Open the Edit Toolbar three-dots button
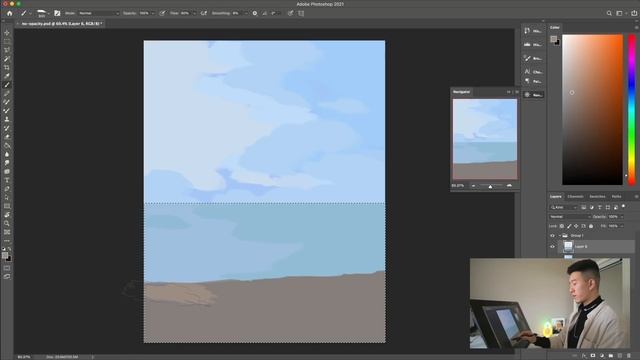This screenshot has height=360, width=640. click(7, 241)
